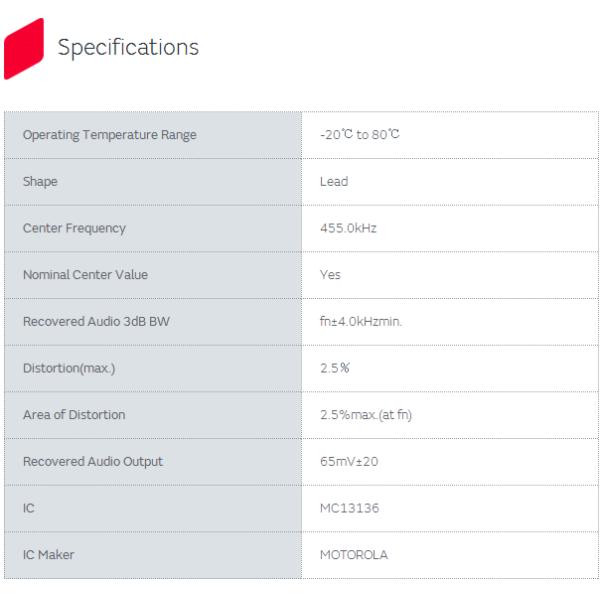Click the Specifications heading text
The image size is (600, 600).
tap(128, 48)
